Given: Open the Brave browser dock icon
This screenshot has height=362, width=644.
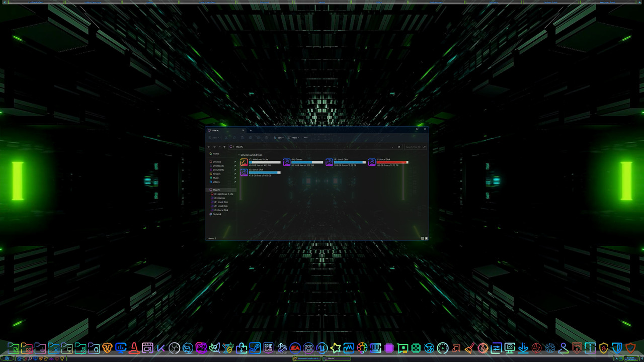Looking at the screenshot, I should (107, 347).
